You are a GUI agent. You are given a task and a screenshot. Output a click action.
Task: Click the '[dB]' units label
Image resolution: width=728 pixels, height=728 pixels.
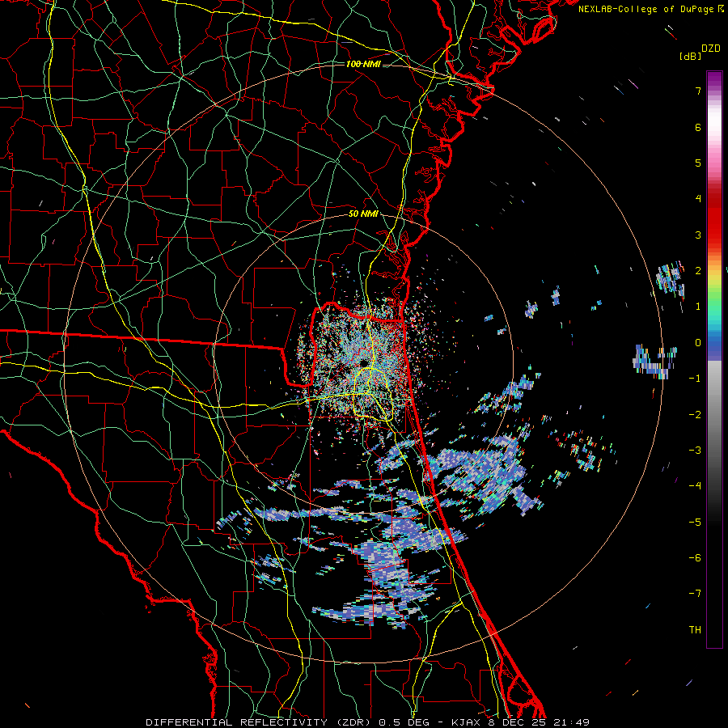pos(690,56)
